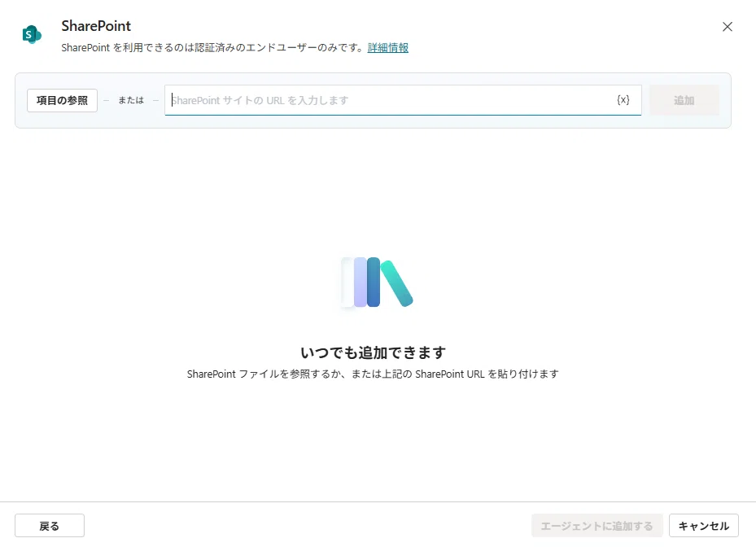The height and width of the screenshot is (547, 756).
Task: Click the いつでも追加できます heading
Action: point(374,352)
